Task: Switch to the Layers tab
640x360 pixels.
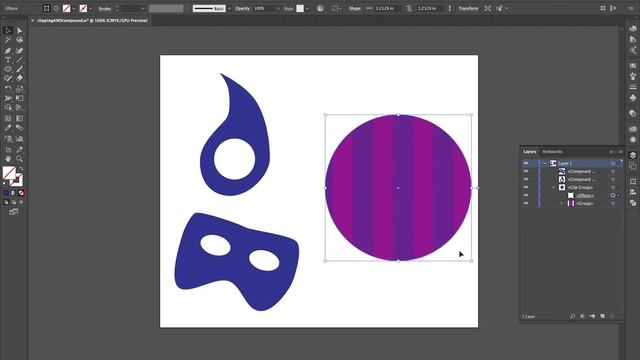Action: click(x=530, y=151)
